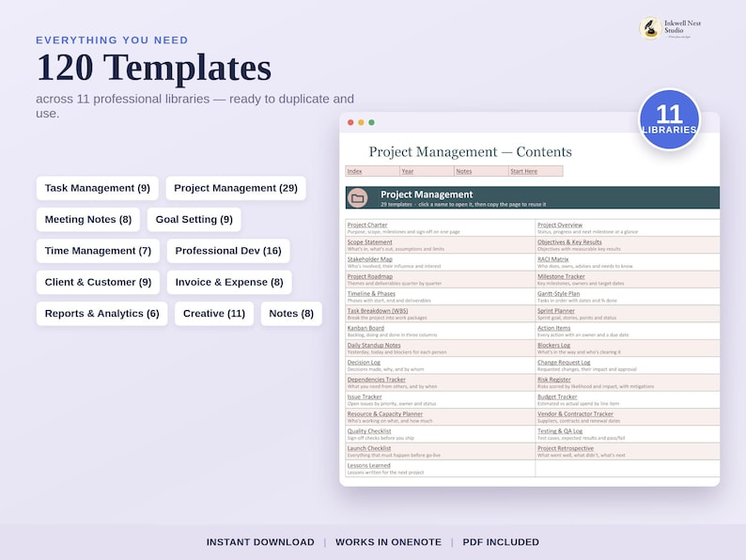Open the Blockers Log link
746x560 pixels.
pos(553,346)
